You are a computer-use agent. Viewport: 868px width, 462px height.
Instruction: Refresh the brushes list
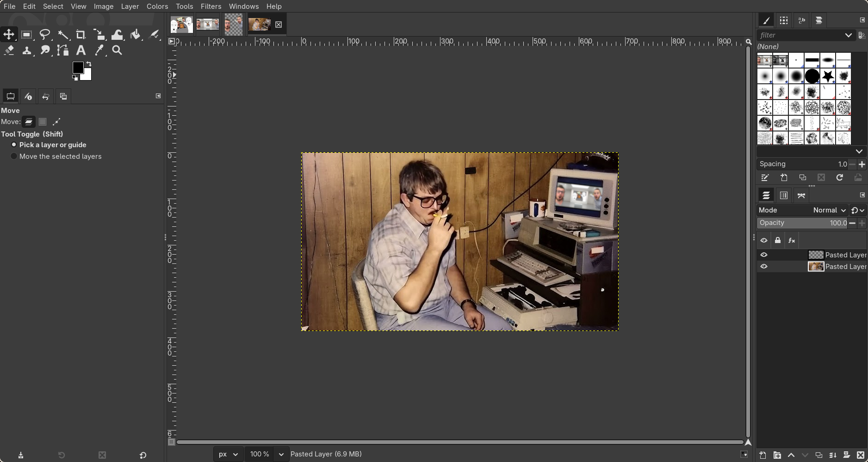(839, 178)
